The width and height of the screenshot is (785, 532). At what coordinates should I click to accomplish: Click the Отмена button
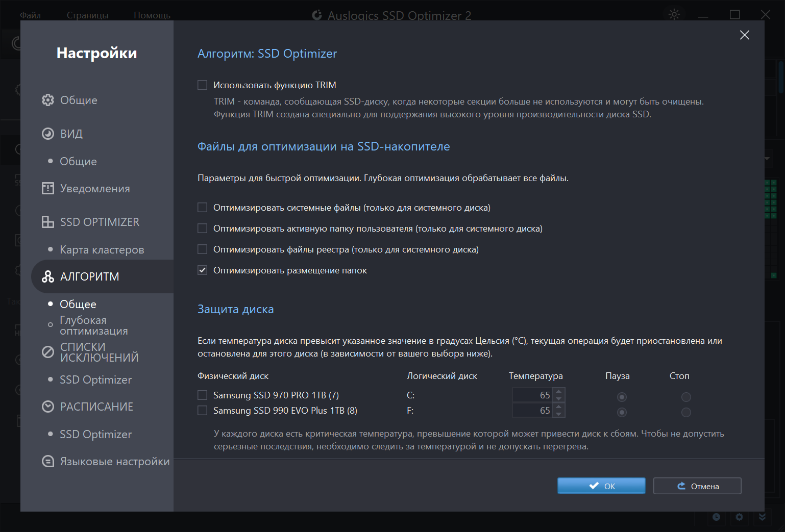coord(697,486)
